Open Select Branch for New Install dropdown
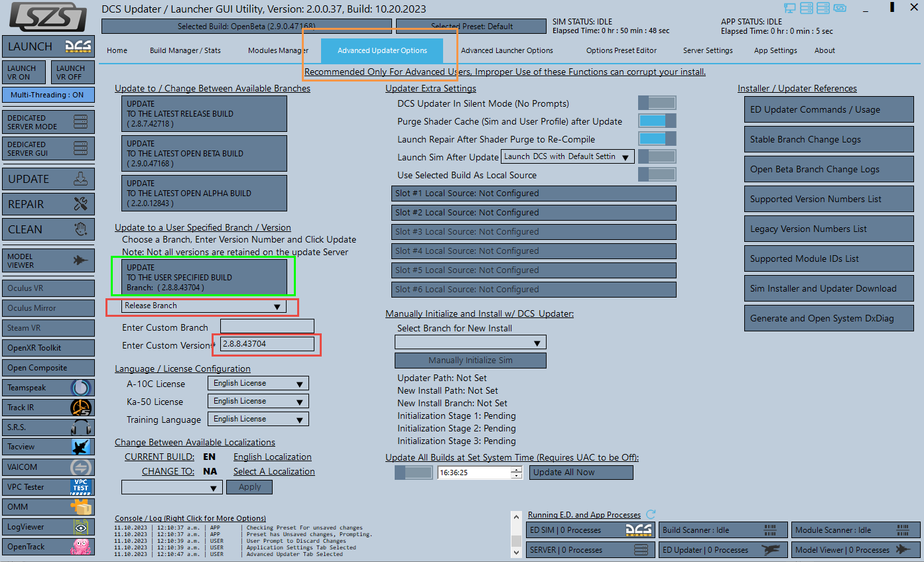924x562 pixels. click(470, 343)
